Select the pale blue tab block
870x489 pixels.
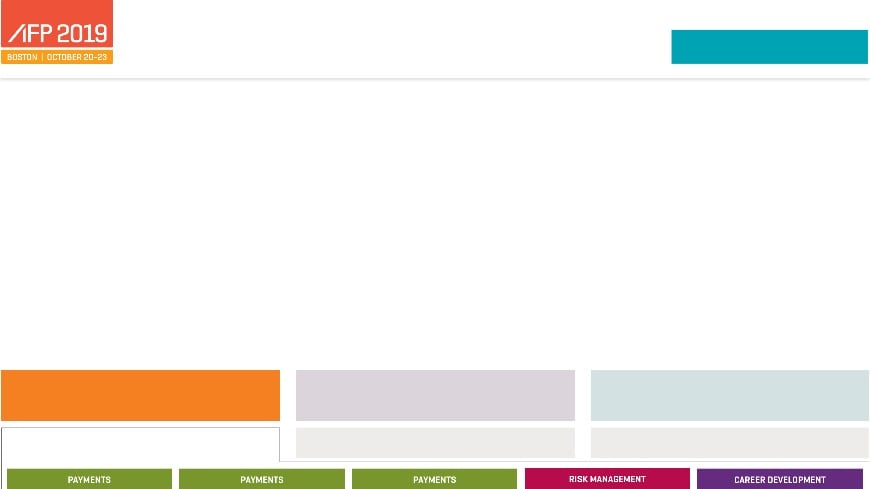pyautogui.click(x=730, y=395)
